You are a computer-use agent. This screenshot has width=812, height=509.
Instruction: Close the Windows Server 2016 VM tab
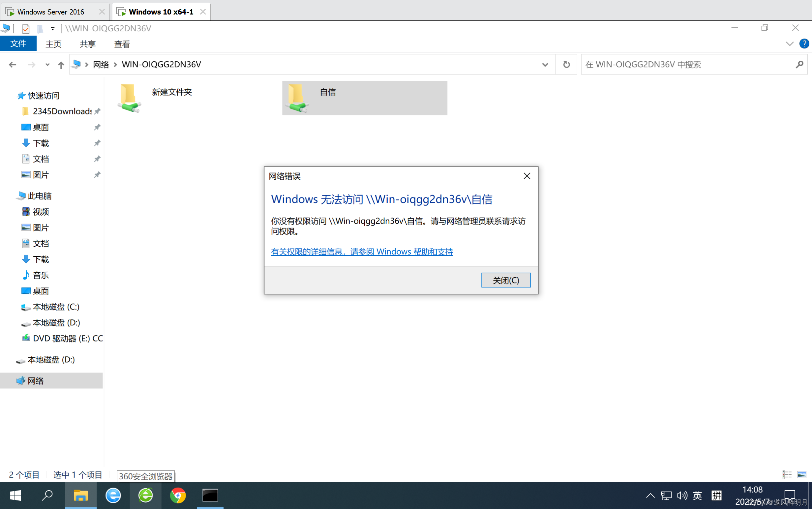tap(102, 12)
